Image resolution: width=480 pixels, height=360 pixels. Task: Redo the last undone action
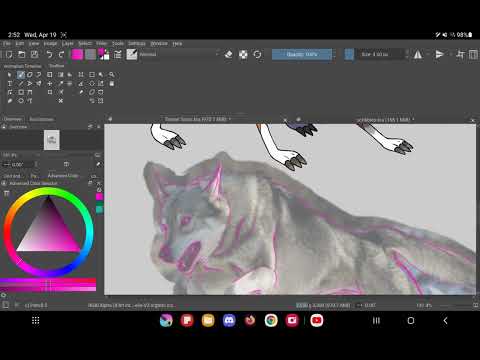[x=61, y=54]
